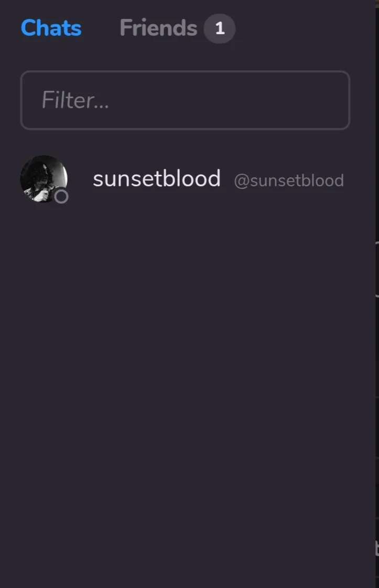Select the sunsetblood conversation row
Image resolution: width=379 pixels, height=588 pixels.
pos(183,179)
